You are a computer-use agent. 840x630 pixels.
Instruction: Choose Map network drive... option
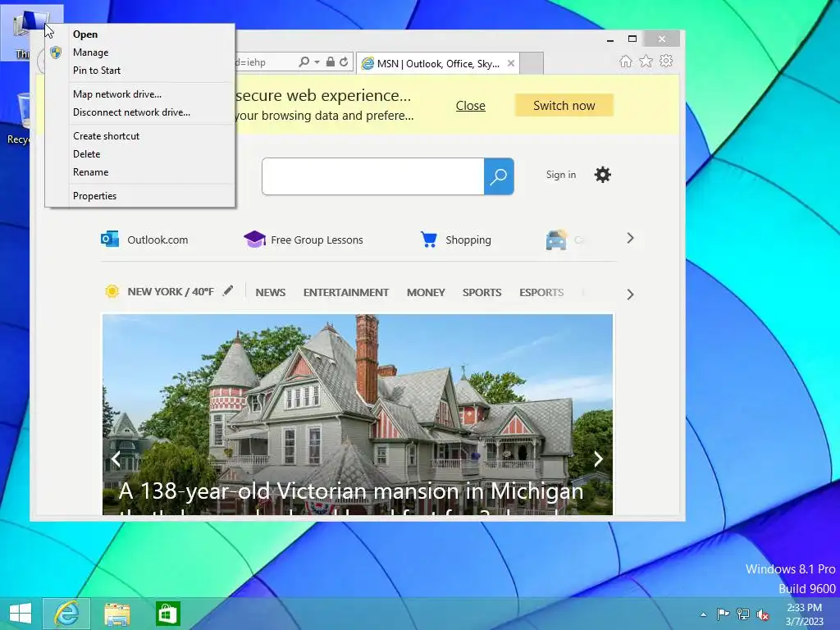[139, 94]
